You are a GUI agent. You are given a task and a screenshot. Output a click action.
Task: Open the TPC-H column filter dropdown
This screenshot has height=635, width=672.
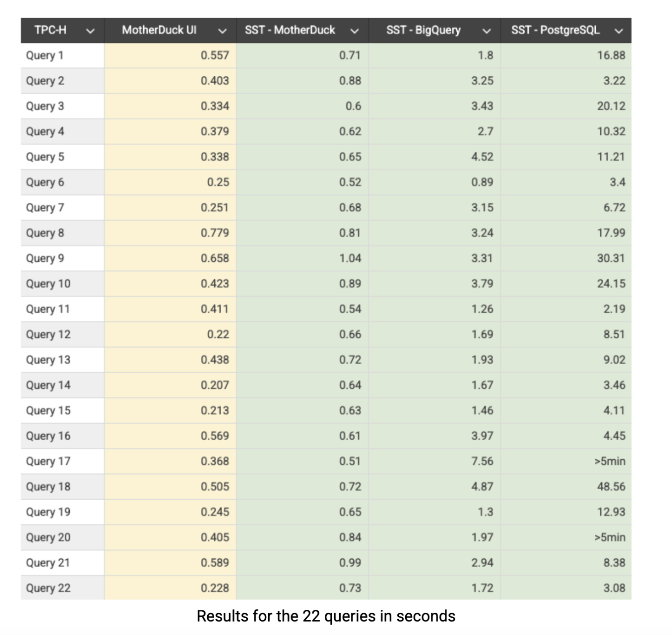point(91,31)
